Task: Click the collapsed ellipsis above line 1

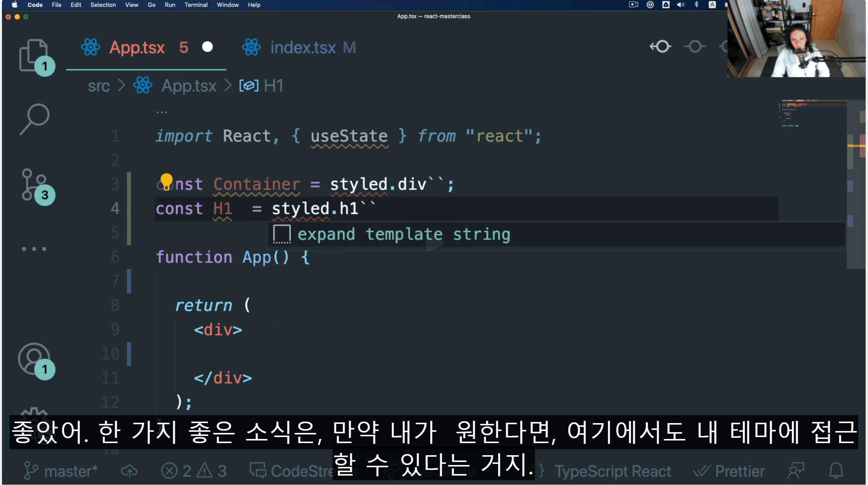Action: click(162, 112)
